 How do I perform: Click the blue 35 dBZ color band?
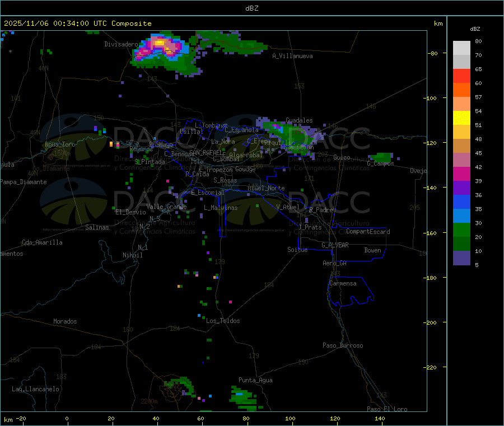[x=461, y=202]
